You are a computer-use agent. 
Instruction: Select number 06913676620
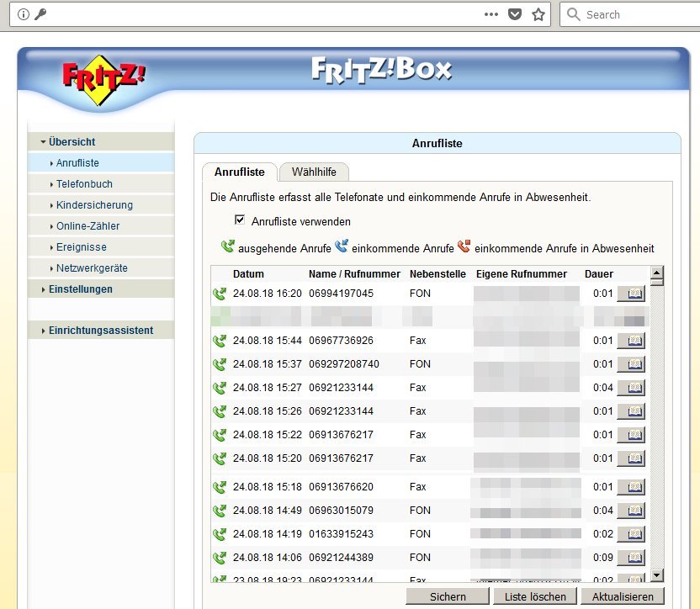tap(341, 487)
